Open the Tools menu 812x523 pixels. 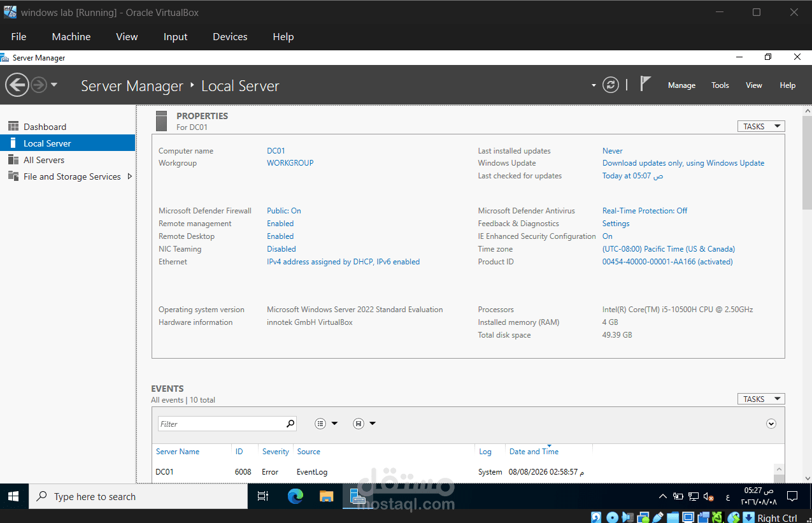(720, 85)
